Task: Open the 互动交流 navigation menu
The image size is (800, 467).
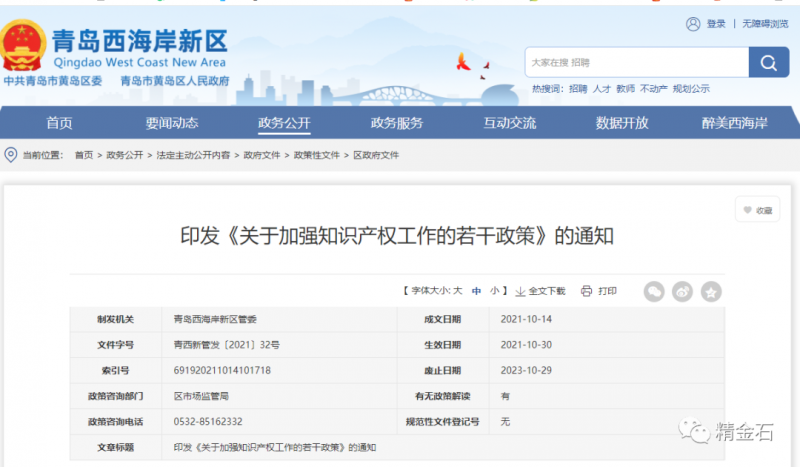Action: pyautogui.click(x=510, y=123)
